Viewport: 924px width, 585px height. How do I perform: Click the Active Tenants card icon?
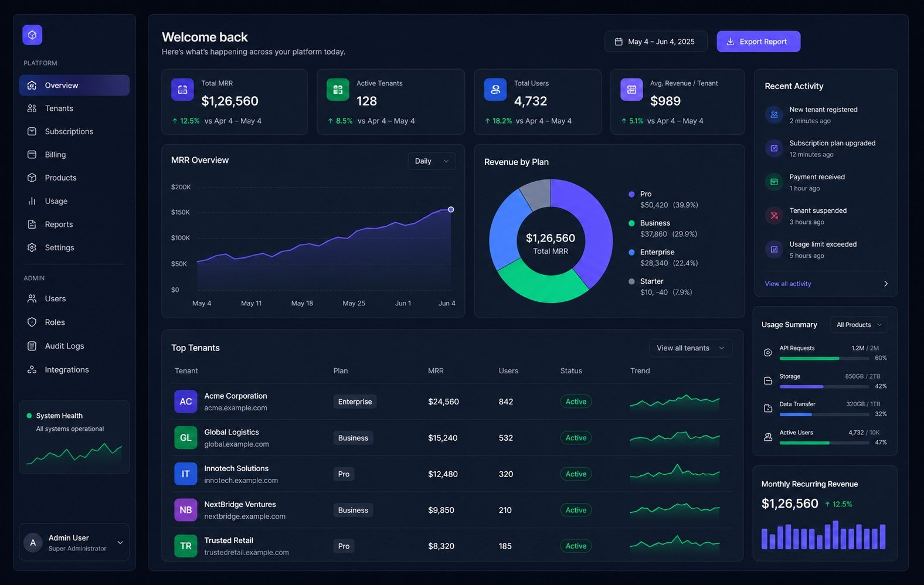(338, 90)
